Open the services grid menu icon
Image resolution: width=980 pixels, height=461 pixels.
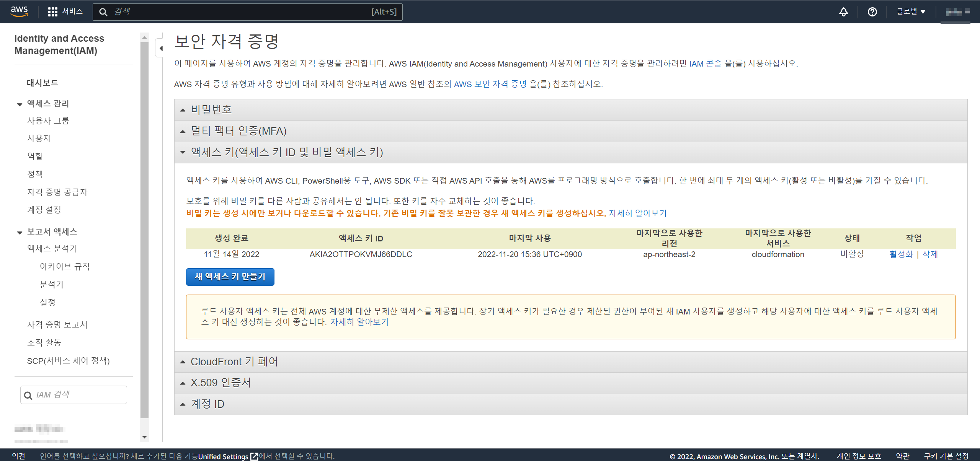[52, 12]
